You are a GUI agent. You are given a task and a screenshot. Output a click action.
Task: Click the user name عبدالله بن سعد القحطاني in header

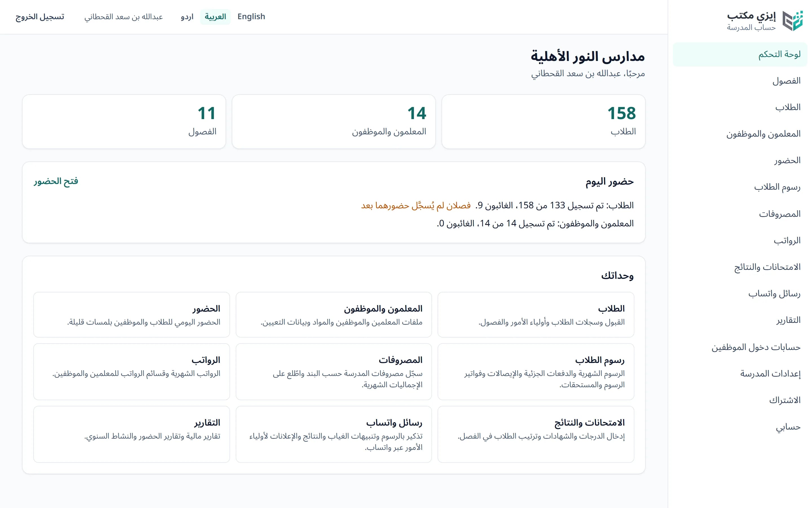tap(123, 17)
